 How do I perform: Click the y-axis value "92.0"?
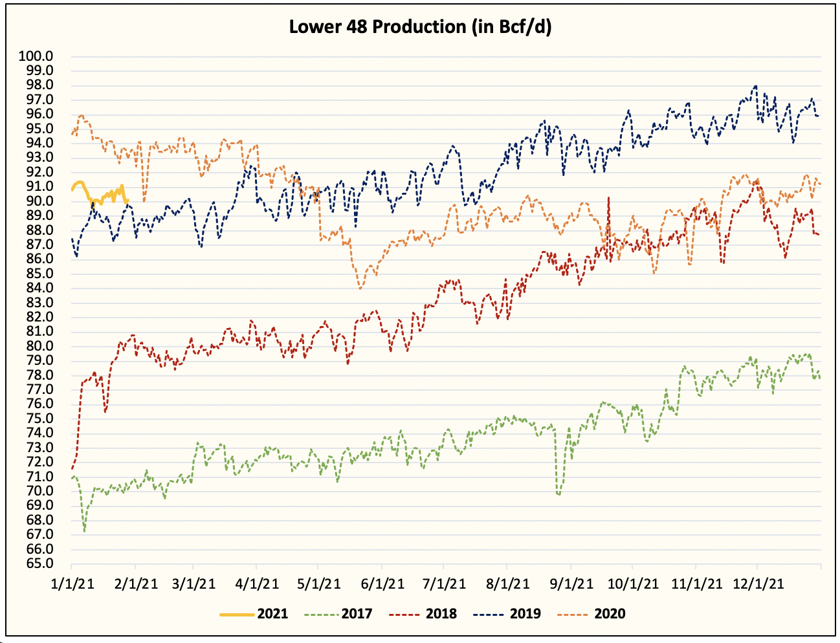pyautogui.click(x=38, y=173)
